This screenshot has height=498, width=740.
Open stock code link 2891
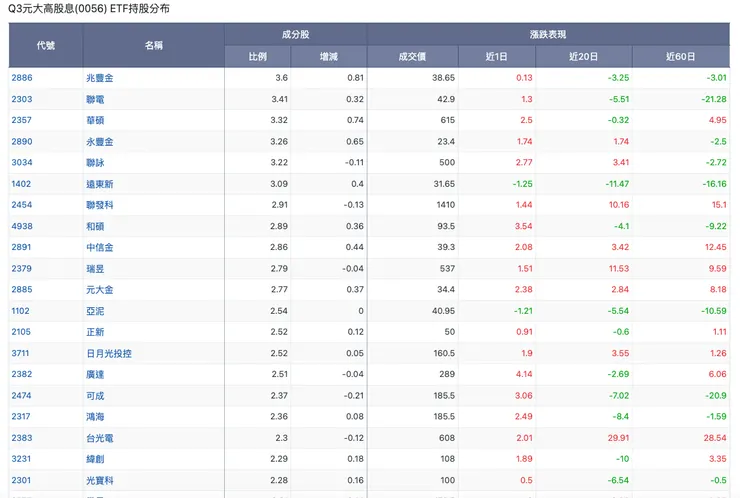pos(21,247)
